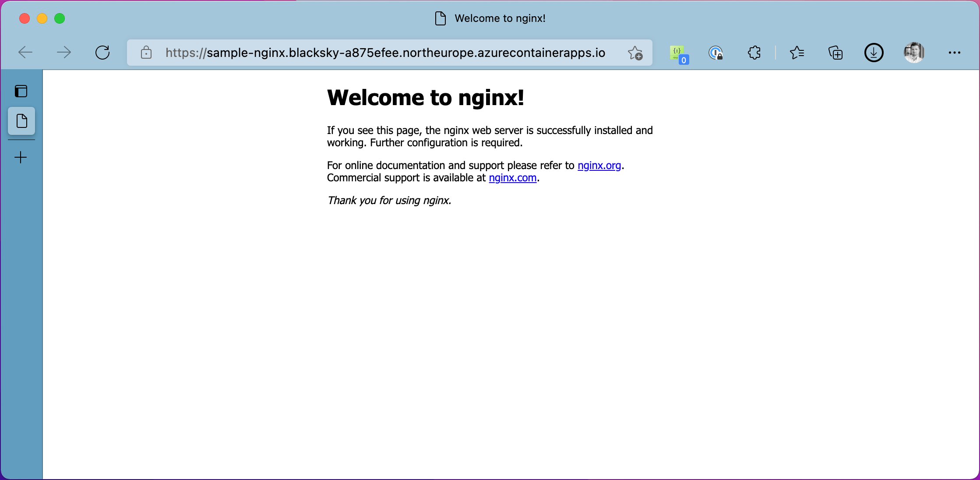Viewport: 980px width, 480px height.
Task: Open Settings and more ellipsis menu
Action: point(954,53)
